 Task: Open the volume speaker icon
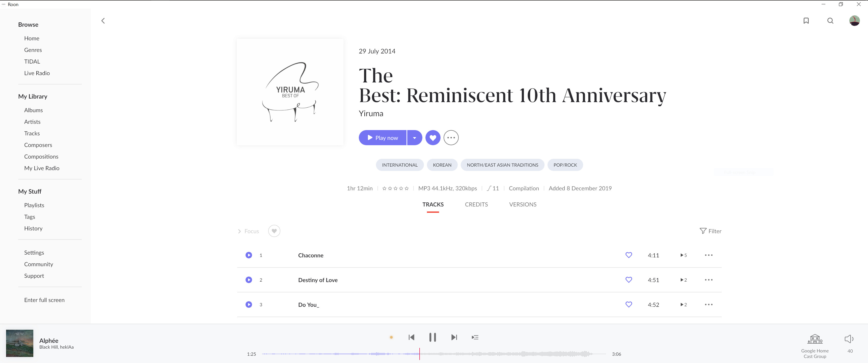[x=849, y=339]
